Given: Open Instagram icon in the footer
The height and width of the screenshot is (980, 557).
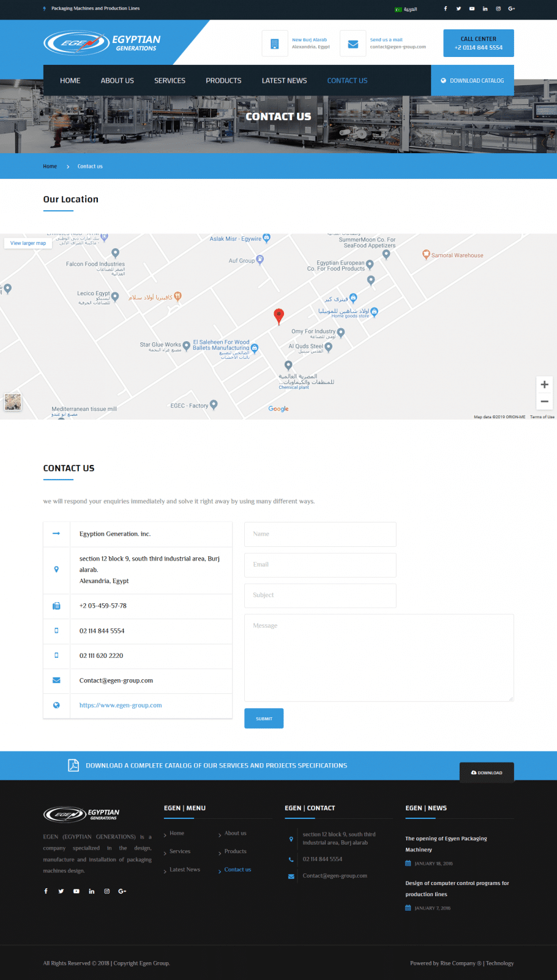Looking at the screenshot, I should point(107,891).
